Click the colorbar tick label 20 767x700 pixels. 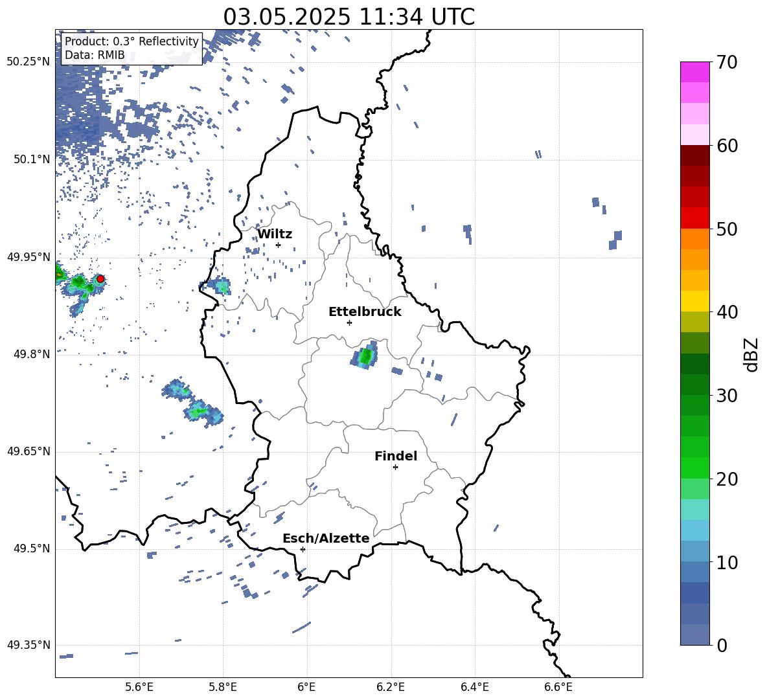[727, 479]
